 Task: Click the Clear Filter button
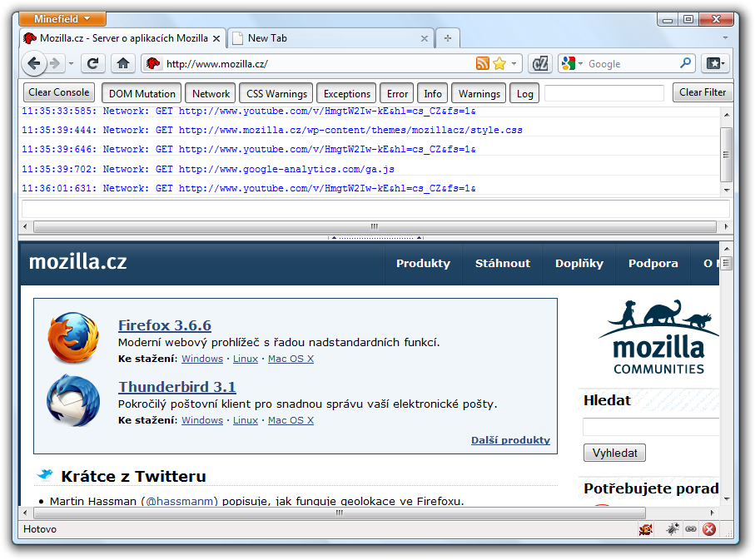click(703, 92)
